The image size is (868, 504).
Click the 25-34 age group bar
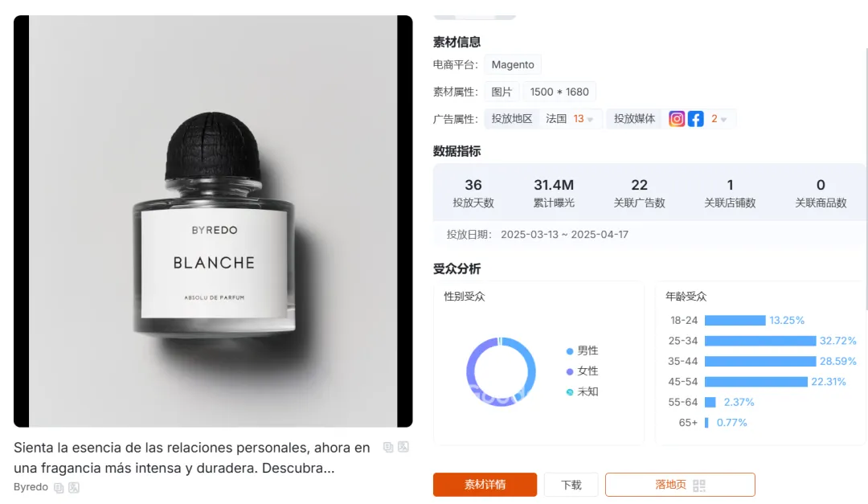pos(760,341)
